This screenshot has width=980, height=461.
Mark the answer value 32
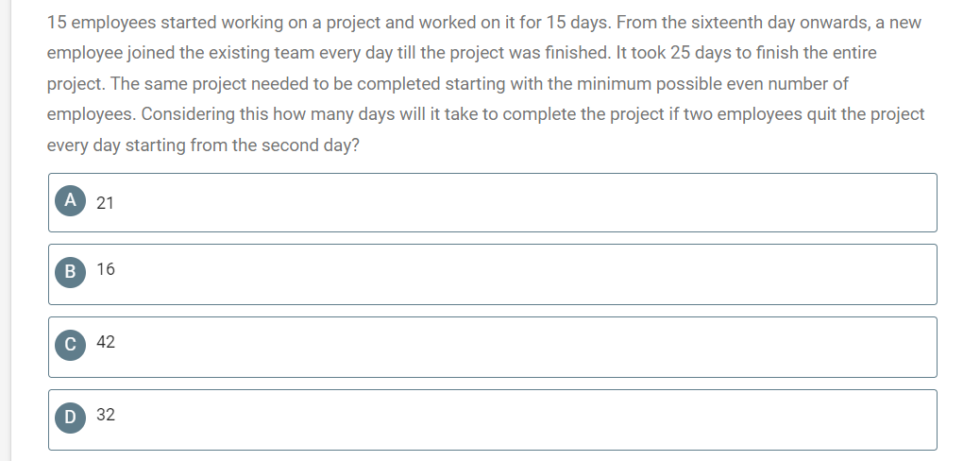106,415
